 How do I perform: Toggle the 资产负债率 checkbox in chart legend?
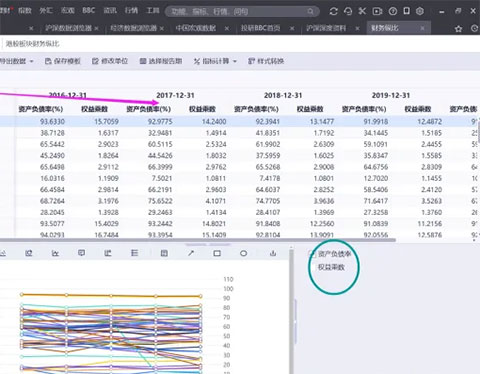312,254
